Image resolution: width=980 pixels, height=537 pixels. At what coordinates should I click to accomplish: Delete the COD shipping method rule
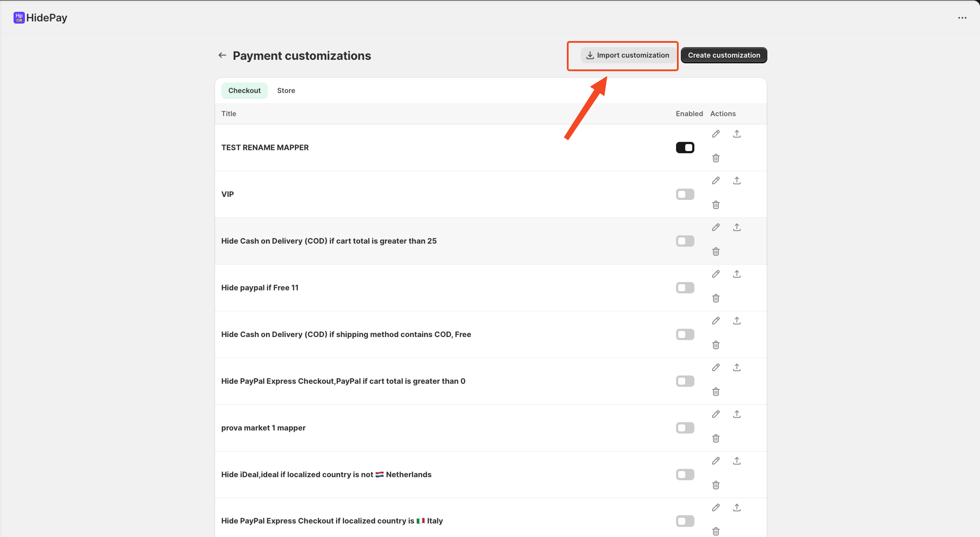pyautogui.click(x=715, y=345)
